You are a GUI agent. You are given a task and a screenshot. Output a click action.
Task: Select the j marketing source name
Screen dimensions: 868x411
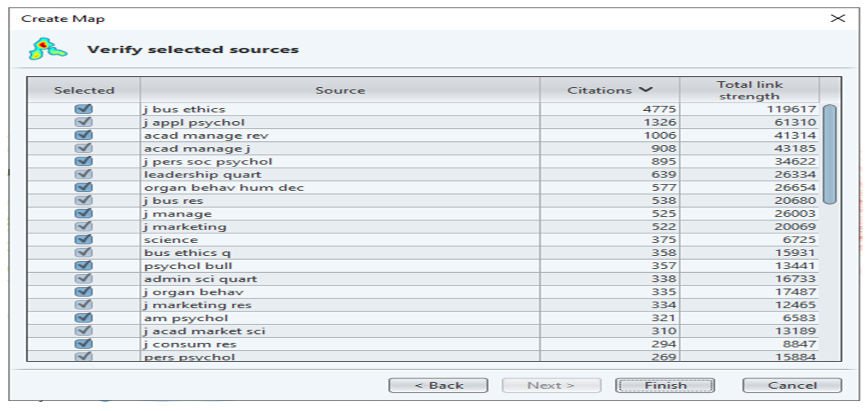click(185, 227)
